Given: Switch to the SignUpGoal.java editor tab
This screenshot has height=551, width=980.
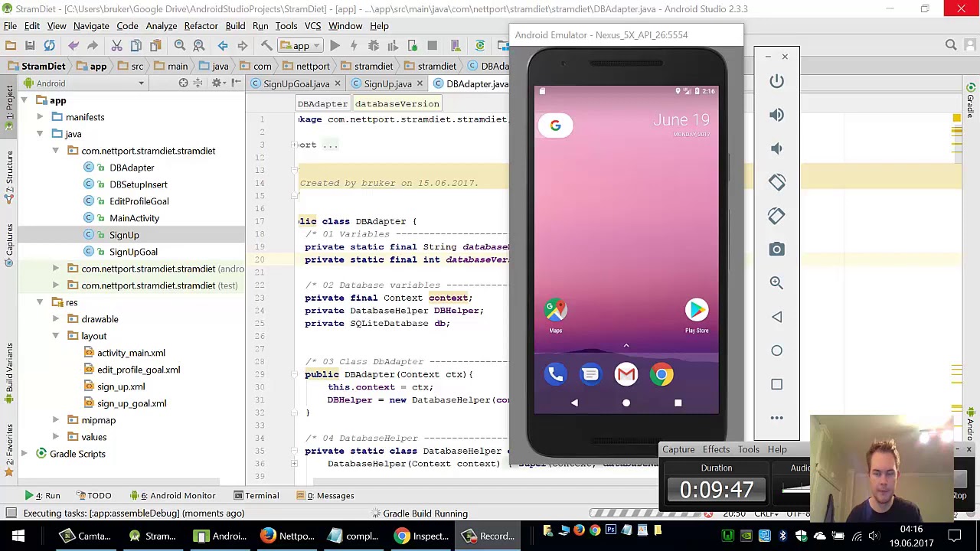Looking at the screenshot, I should 296,84.
